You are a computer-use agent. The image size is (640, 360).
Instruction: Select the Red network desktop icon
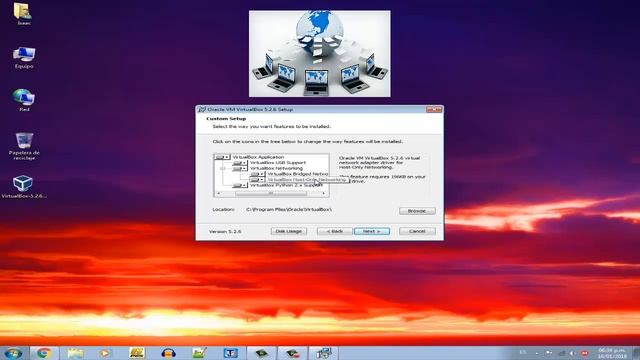(x=24, y=100)
